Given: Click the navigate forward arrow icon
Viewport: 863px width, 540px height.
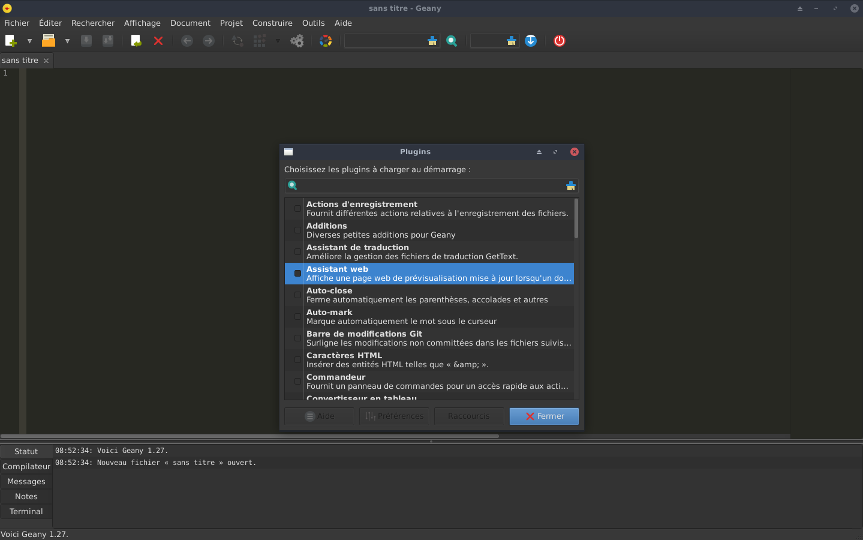Looking at the screenshot, I should point(209,41).
